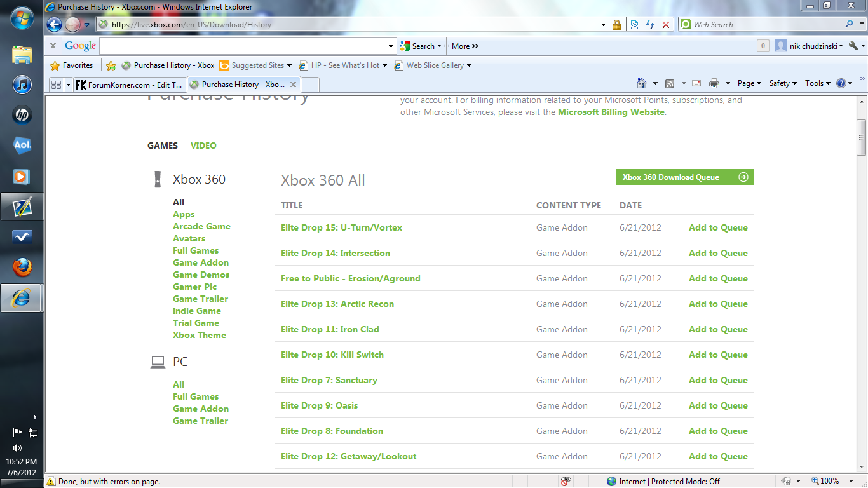Open Windows Explorer folder in taskbar
Image resolution: width=868 pixels, height=488 pixels.
tap(22, 54)
